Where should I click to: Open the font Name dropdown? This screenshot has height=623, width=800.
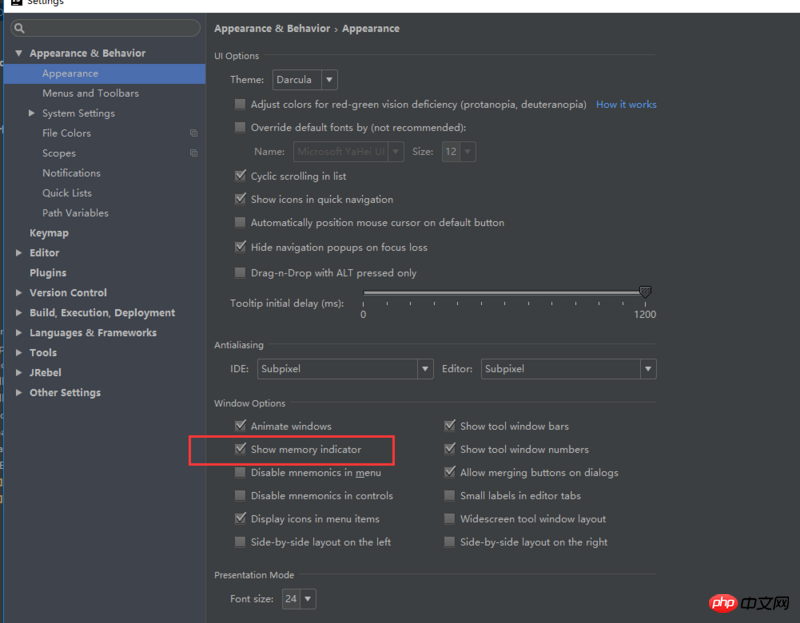pyautogui.click(x=348, y=152)
